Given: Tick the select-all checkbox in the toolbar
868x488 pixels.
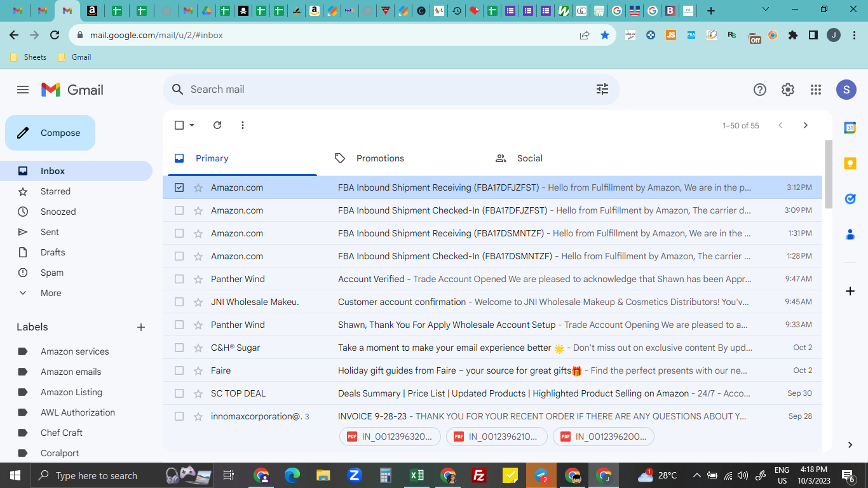Looking at the screenshot, I should 179,125.
